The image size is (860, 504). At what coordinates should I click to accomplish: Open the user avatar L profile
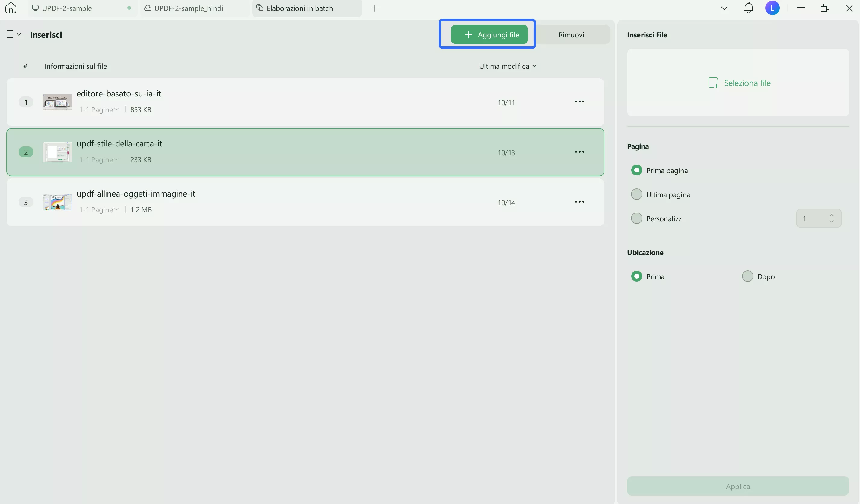(x=772, y=8)
